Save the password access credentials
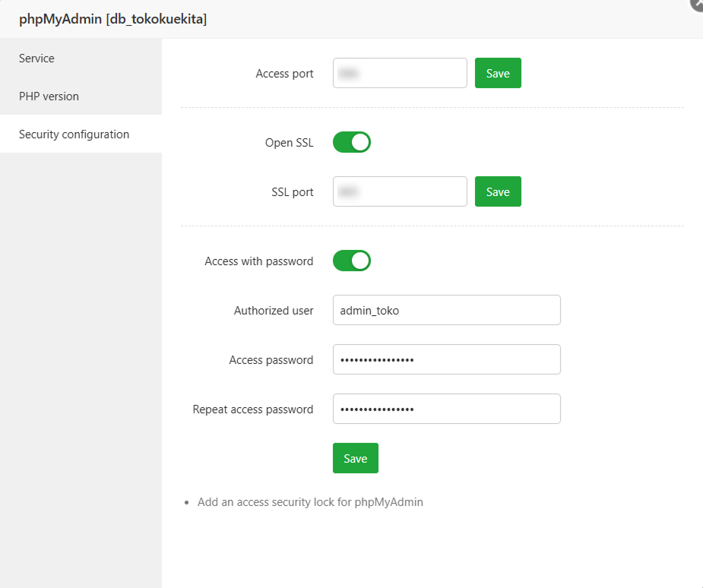703x588 pixels. 355,458
